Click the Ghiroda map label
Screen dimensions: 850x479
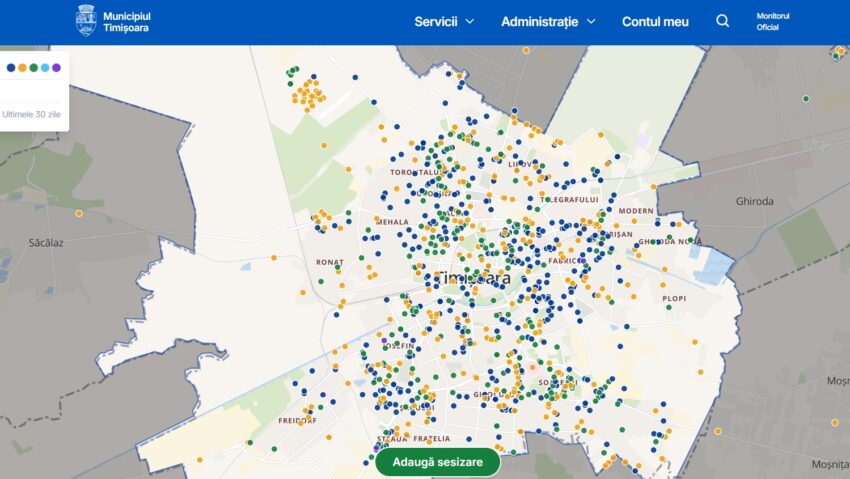point(754,201)
